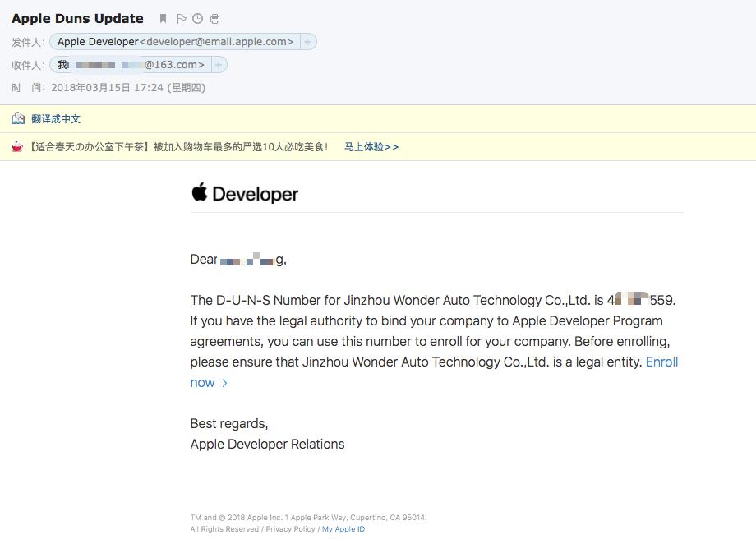
Task: Click the 'Dear' greeting line
Action: pos(238,260)
